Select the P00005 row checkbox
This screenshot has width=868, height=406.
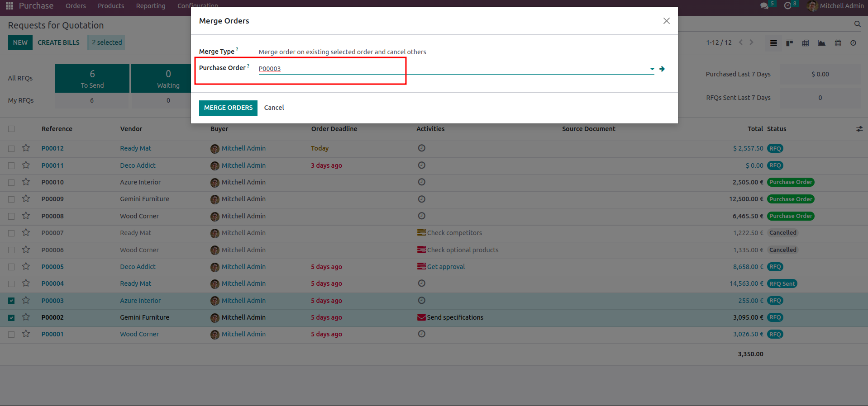tap(11, 267)
